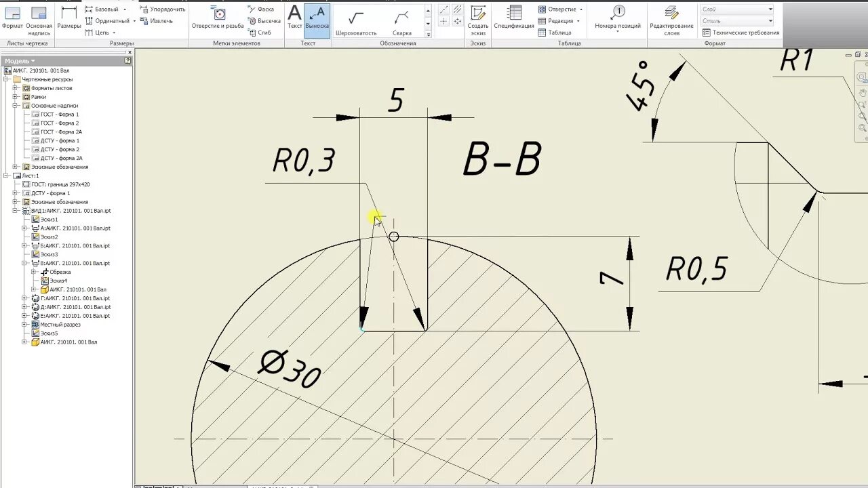Select the Фаска chamfer note tool
Screen dimensions: 868x488
click(260, 9)
